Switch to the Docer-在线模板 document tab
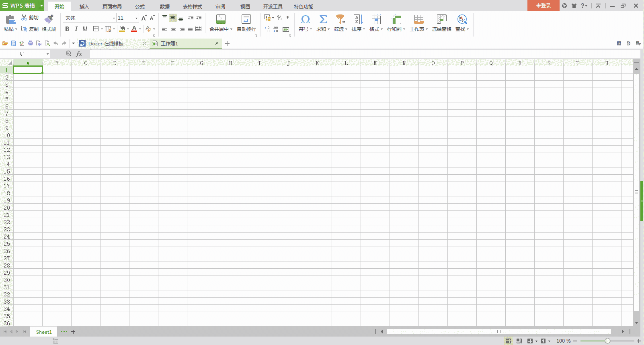The height and width of the screenshot is (345, 644). tap(106, 43)
